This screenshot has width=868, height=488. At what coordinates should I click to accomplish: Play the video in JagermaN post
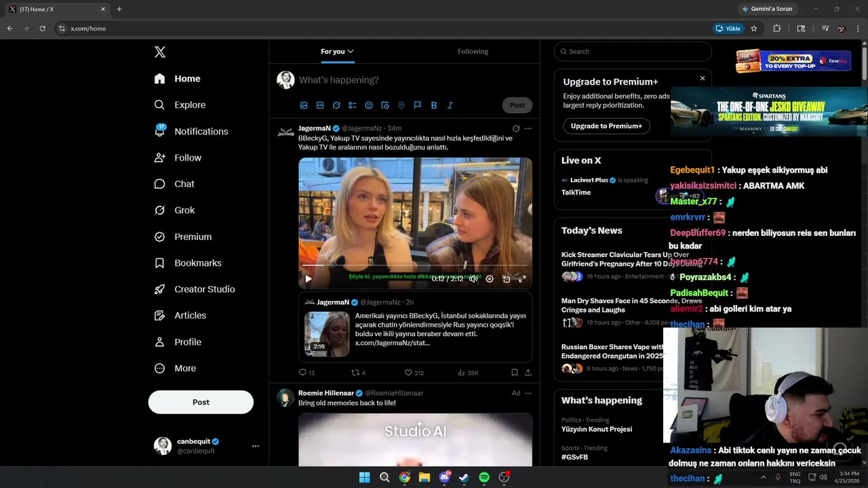[309, 279]
